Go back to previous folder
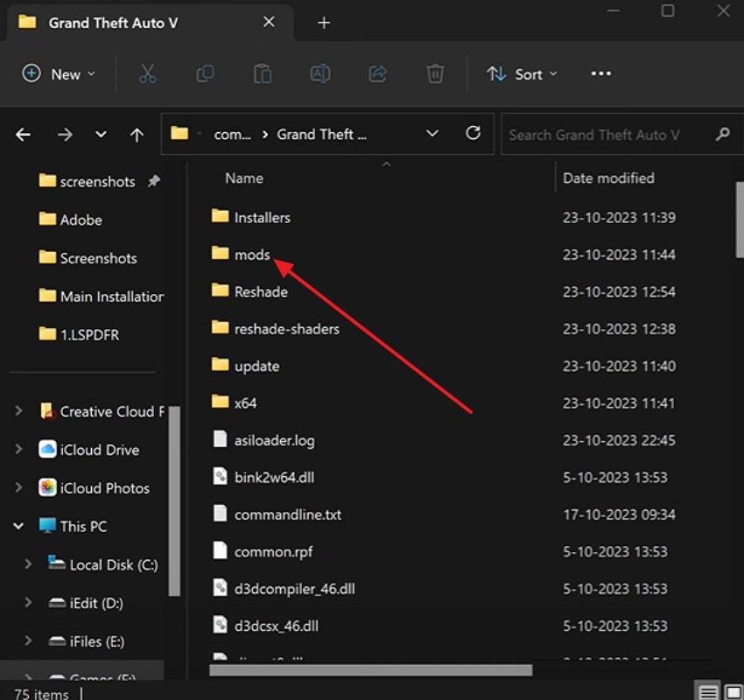 pyautogui.click(x=23, y=134)
